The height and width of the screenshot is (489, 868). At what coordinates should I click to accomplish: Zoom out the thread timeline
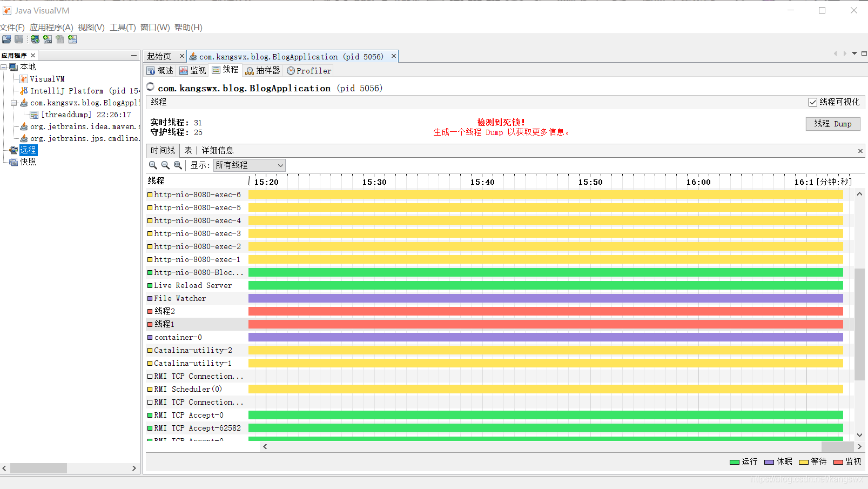click(165, 165)
